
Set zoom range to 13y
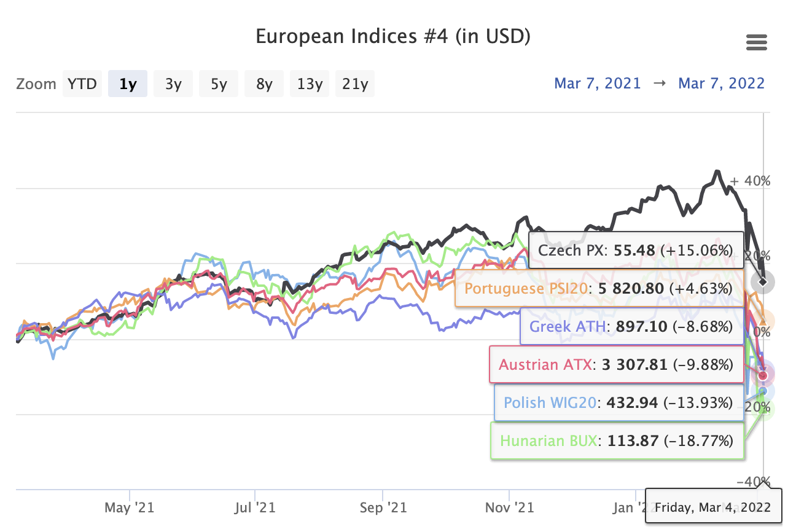pos(310,84)
